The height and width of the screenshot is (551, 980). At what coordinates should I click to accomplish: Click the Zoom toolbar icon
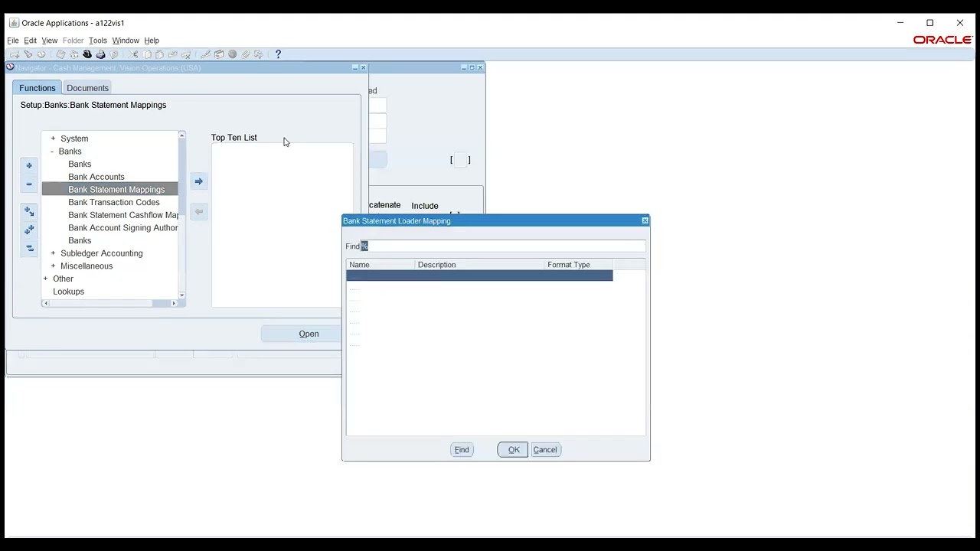click(x=219, y=54)
